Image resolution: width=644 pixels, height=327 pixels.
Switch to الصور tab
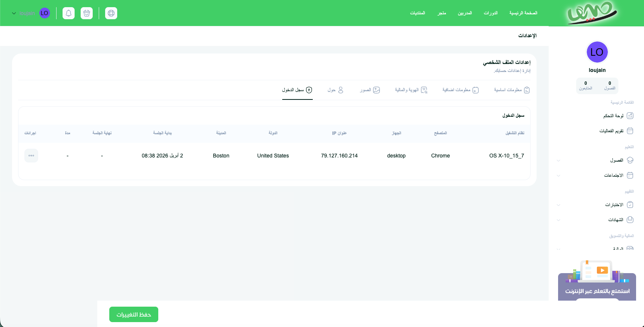click(370, 90)
